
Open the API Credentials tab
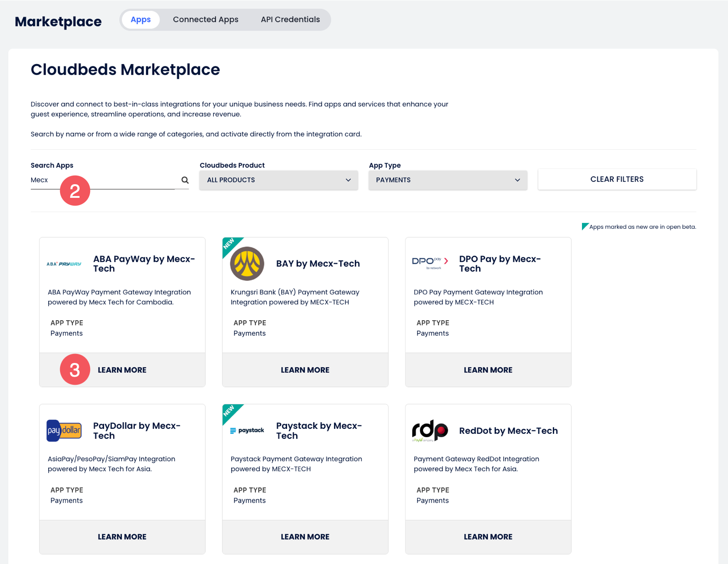click(290, 20)
